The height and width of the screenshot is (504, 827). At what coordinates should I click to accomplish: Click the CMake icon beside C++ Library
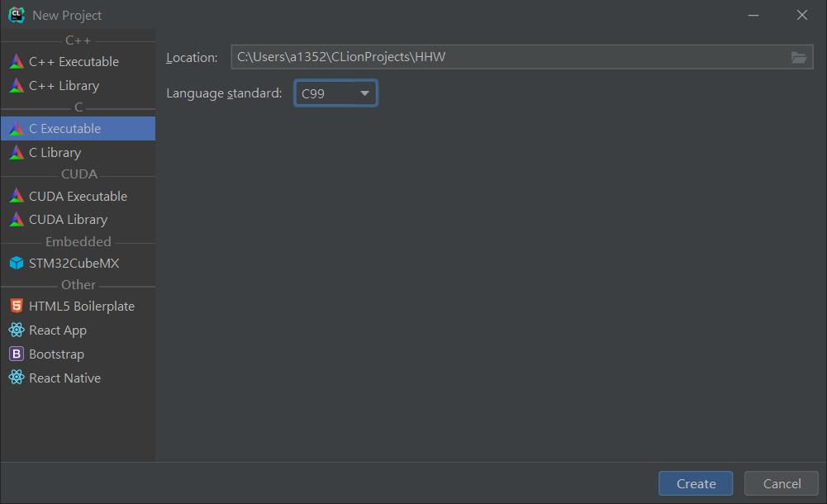click(17, 85)
